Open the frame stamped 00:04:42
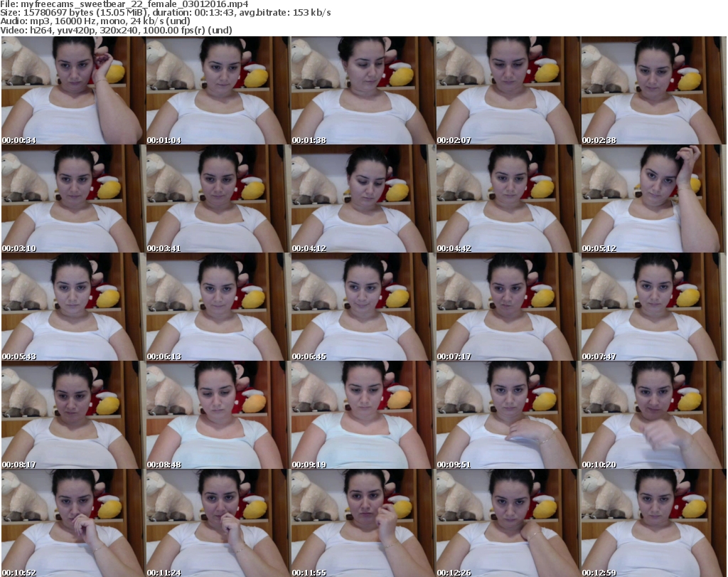Screen dimensions: 728x577 click(x=508, y=198)
